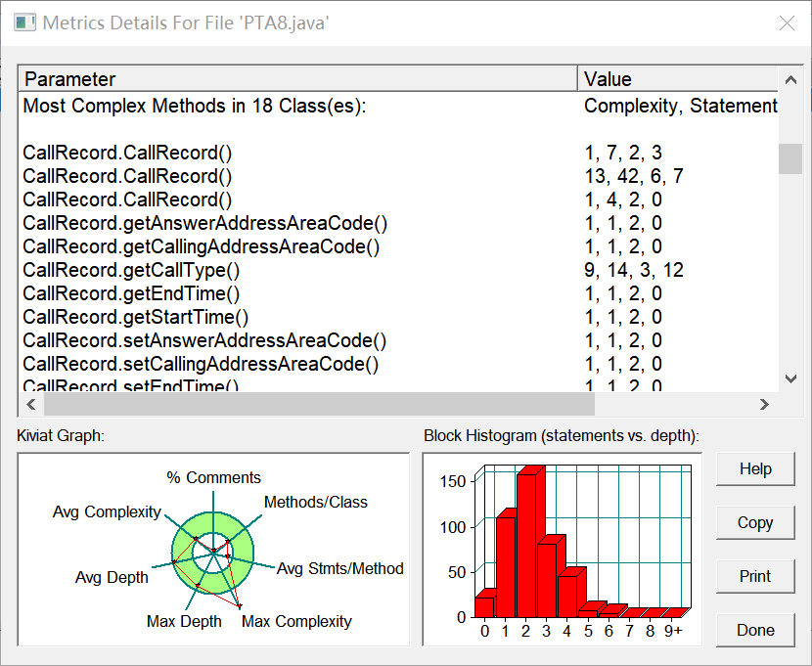Screen dimensions: 812x666
Task: Select the CallRecord.CallRecord() row with value 13, 42, 6, 7
Action: pos(399,176)
